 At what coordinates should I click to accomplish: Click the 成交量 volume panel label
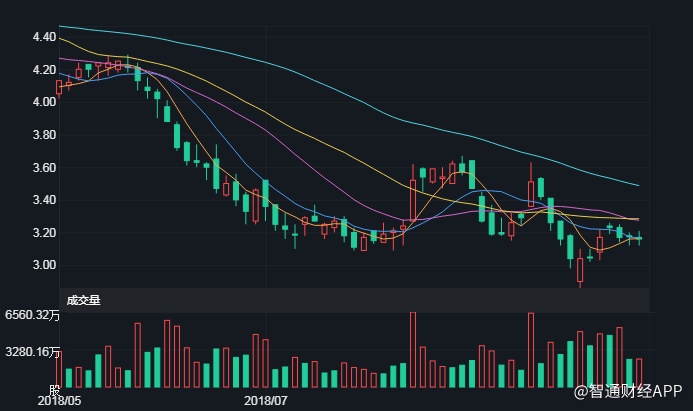point(84,299)
